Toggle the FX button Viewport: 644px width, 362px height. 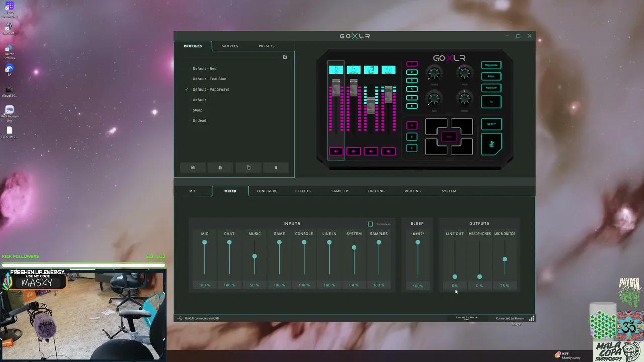click(491, 102)
